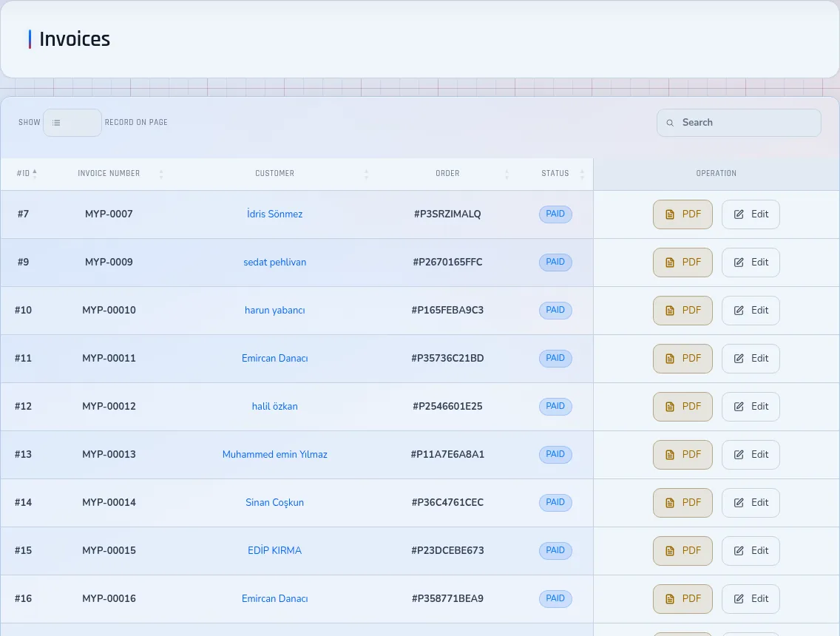This screenshot has width=840, height=636.
Task: Sort by the Customer column header
Action: [275, 173]
